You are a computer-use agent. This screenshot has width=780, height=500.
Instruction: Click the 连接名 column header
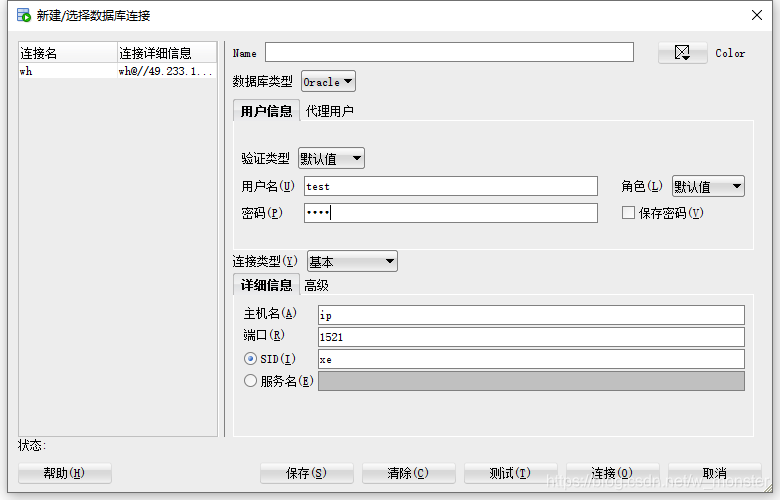(x=68, y=53)
